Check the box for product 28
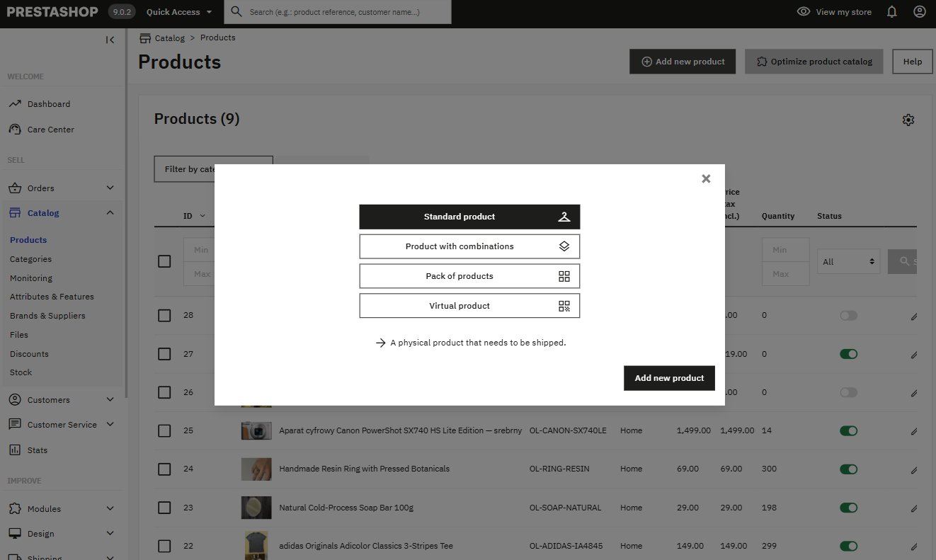 (164, 316)
